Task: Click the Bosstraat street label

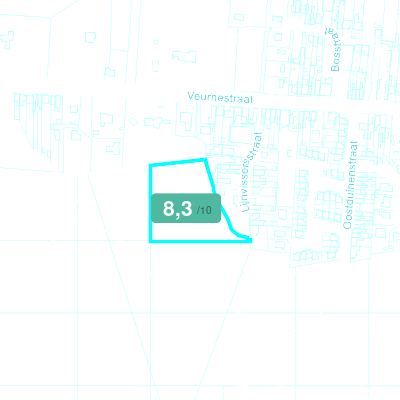Action: tap(335, 49)
